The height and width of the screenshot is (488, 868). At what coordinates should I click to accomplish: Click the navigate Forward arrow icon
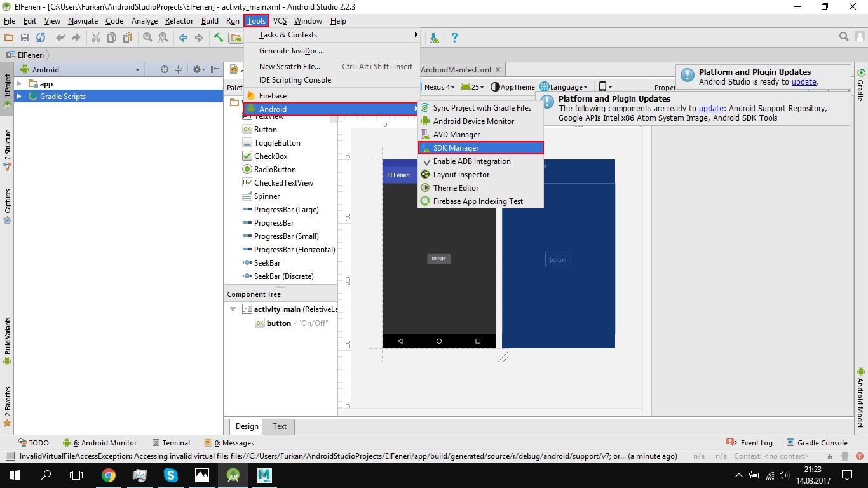tap(199, 37)
